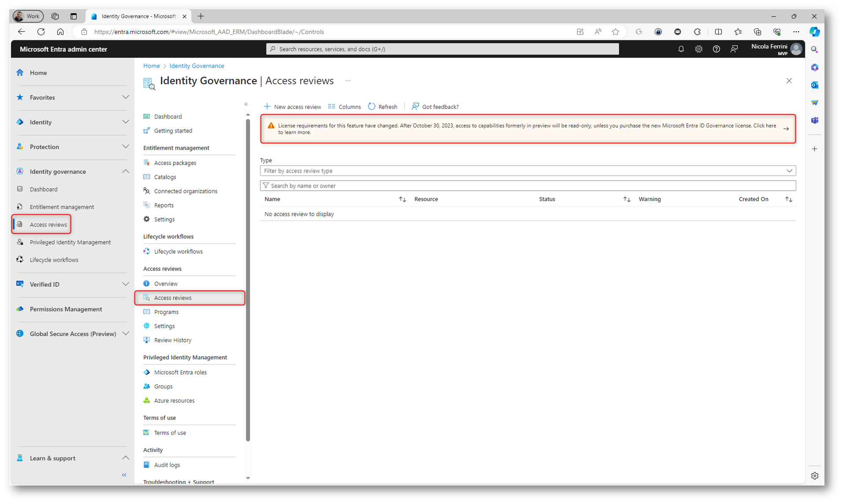Open Lifecycle workflows in left navigation
Screen dimensions: 843x504
[x=54, y=260]
